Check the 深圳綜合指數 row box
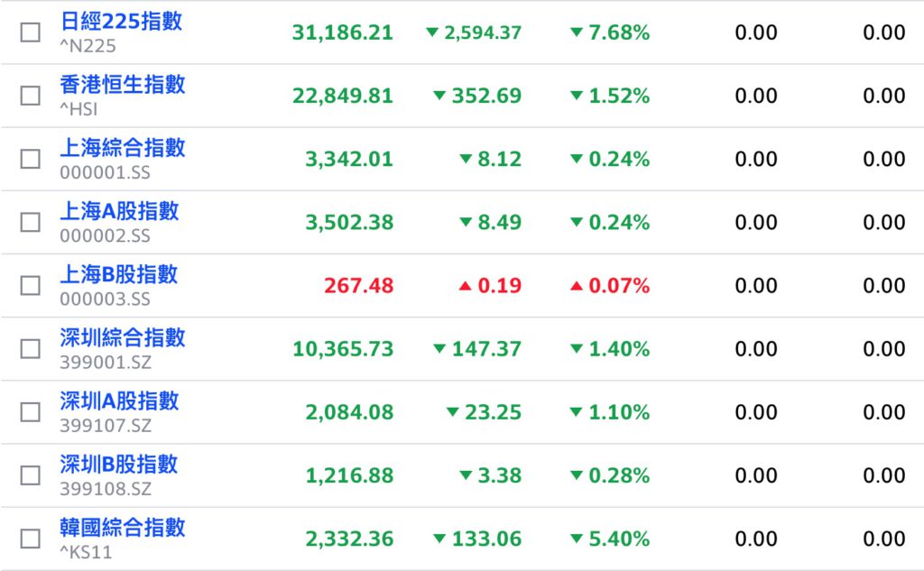This screenshot has height=571, width=924. (x=30, y=349)
